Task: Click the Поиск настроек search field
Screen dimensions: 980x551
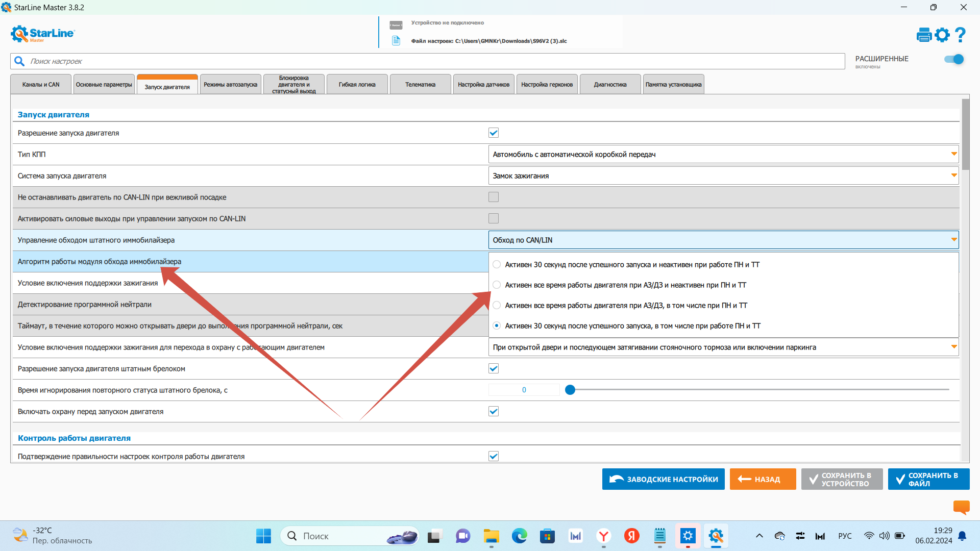Action: [x=428, y=61]
